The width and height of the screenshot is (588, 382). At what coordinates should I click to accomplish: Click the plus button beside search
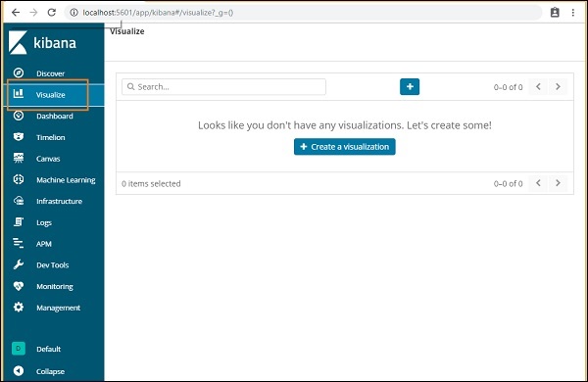pos(410,86)
